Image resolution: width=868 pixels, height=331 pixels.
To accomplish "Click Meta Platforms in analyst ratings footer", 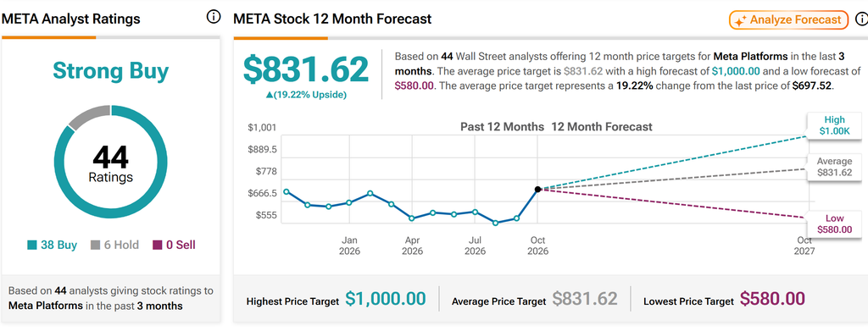I will (46, 306).
